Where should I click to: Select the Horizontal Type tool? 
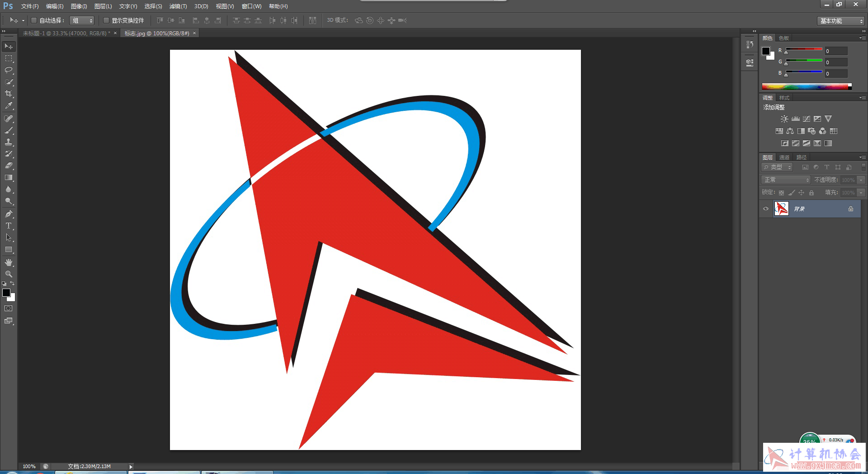click(x=9, y=226)
